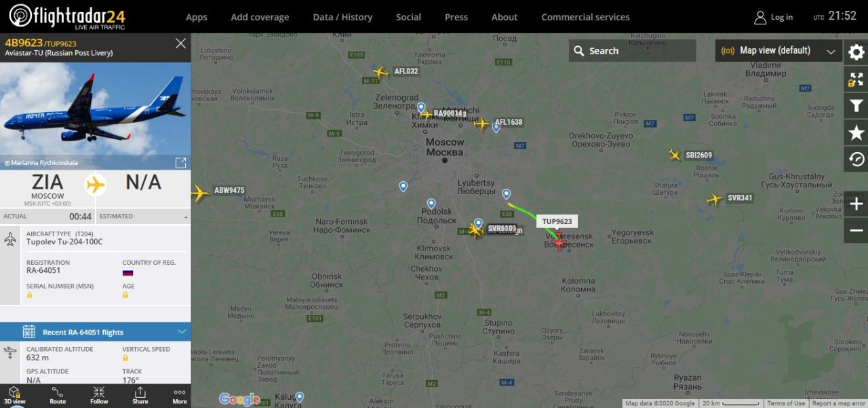This screenshot has height=408, width=868.
Task: Toggle Follow aircraft mode
Action: [98, 396]
